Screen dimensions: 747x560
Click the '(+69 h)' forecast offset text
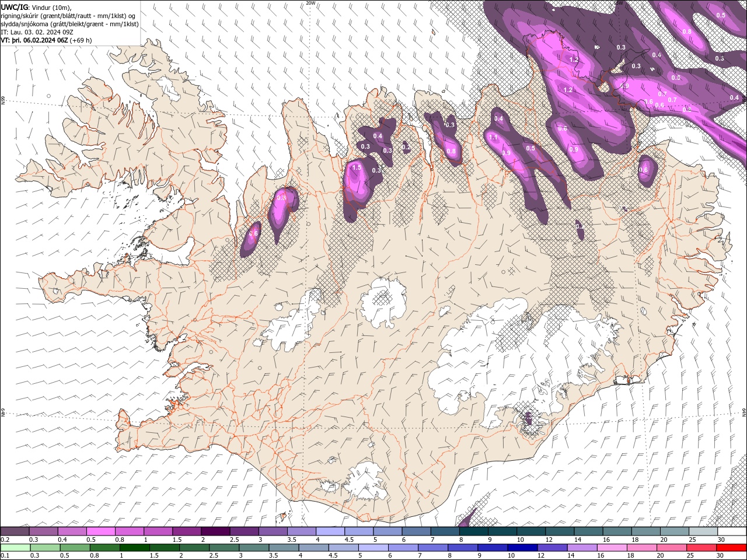click(81, 40)
